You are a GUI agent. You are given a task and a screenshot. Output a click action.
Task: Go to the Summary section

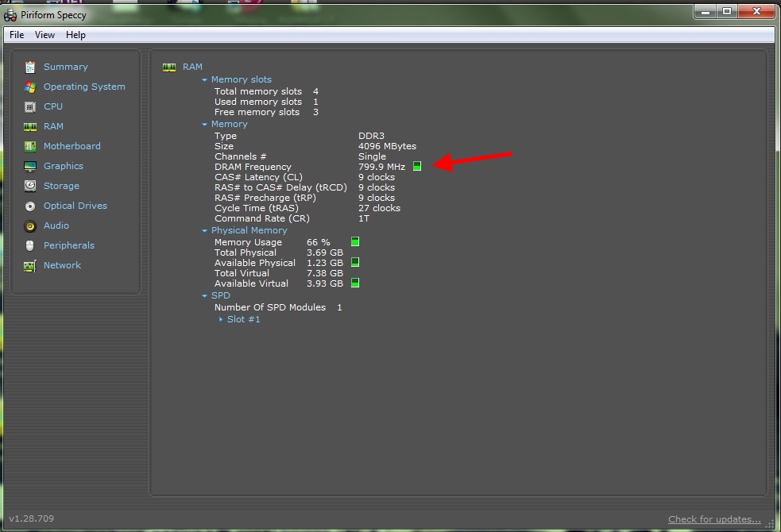click(66, 67)
